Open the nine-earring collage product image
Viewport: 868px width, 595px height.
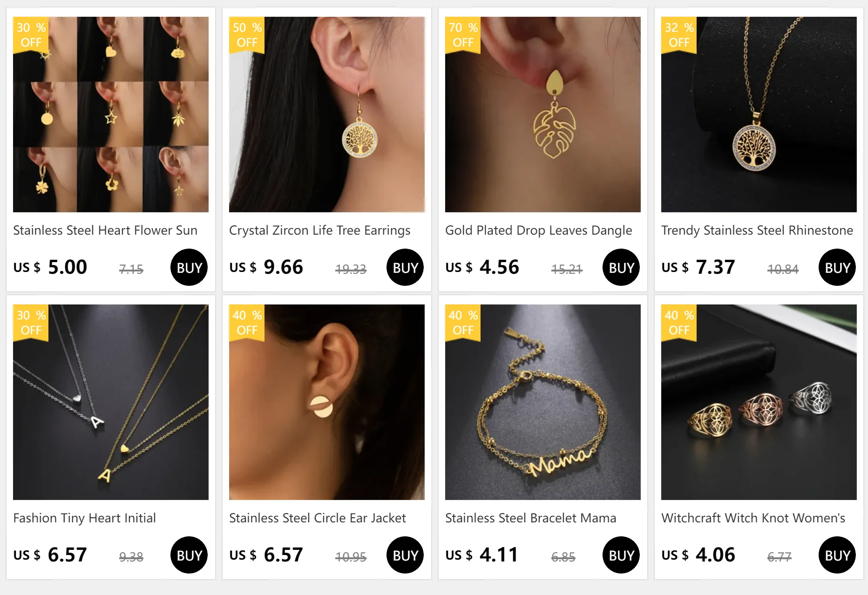point(111,115)
